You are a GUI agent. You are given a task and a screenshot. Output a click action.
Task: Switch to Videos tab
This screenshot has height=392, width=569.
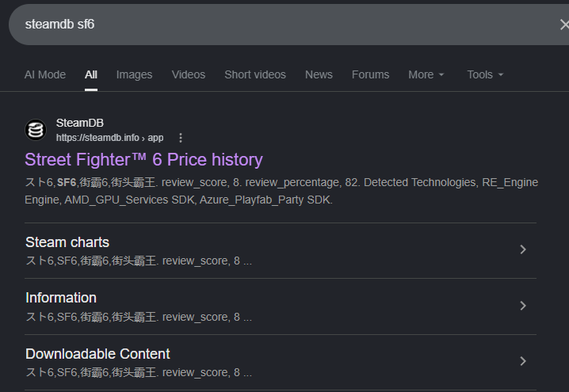click(189, 74)
